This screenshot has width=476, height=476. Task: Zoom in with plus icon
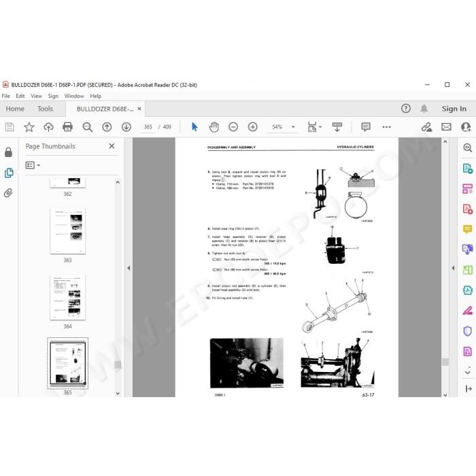[252, 127]
